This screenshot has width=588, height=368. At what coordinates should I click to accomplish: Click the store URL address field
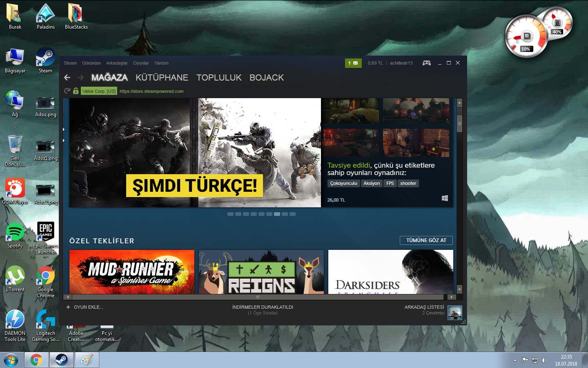pos(151,91)
